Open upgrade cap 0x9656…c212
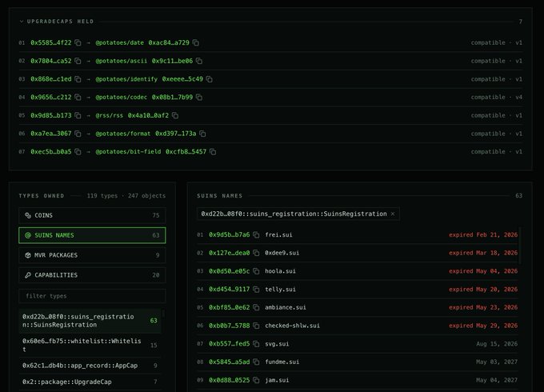 pos(51,98)
